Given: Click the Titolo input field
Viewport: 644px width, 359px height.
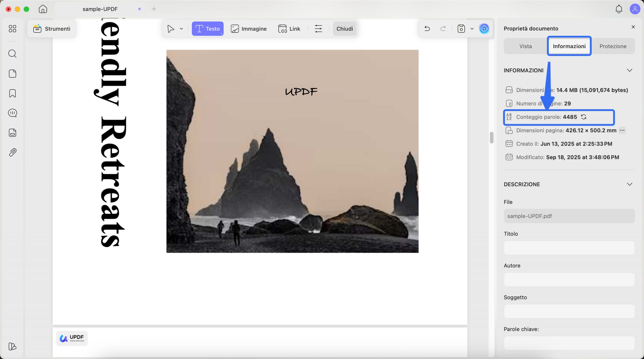Looking at the screenshot, I should (569, 248).
